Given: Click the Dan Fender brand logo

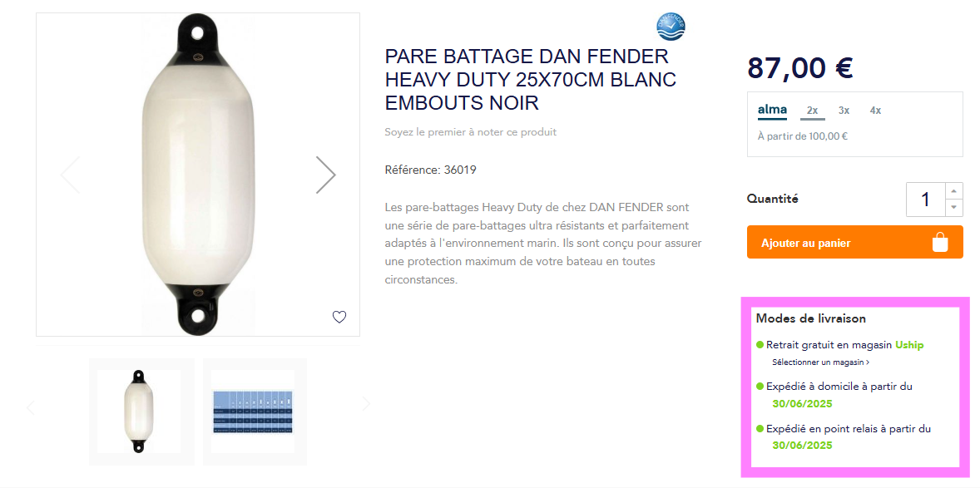Looking at the screenshot, I should [671, 27].
